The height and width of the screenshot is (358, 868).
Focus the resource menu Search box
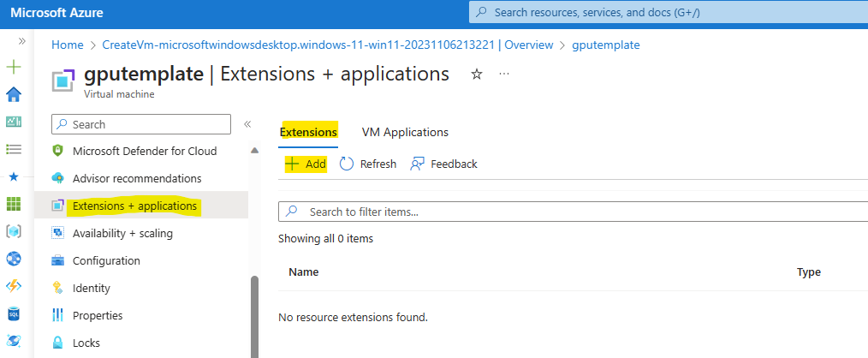point(141,124)
